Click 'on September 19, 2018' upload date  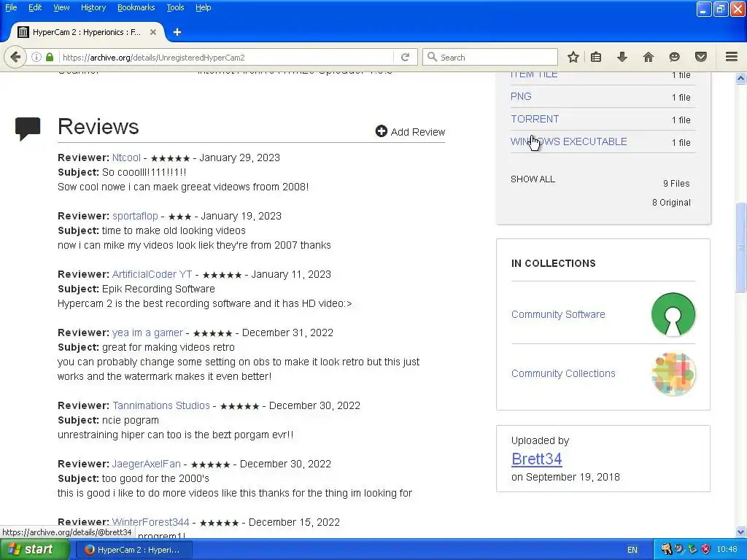(565, 477)
